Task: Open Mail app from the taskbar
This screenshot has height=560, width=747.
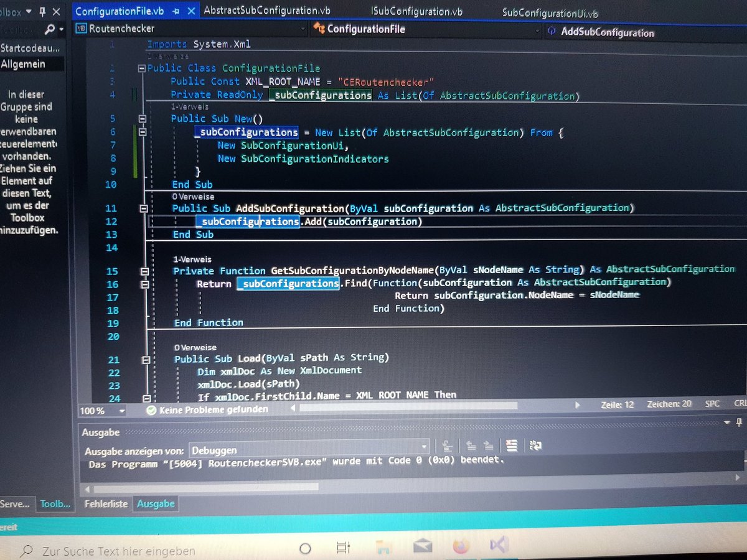Action: coord(423,548)
